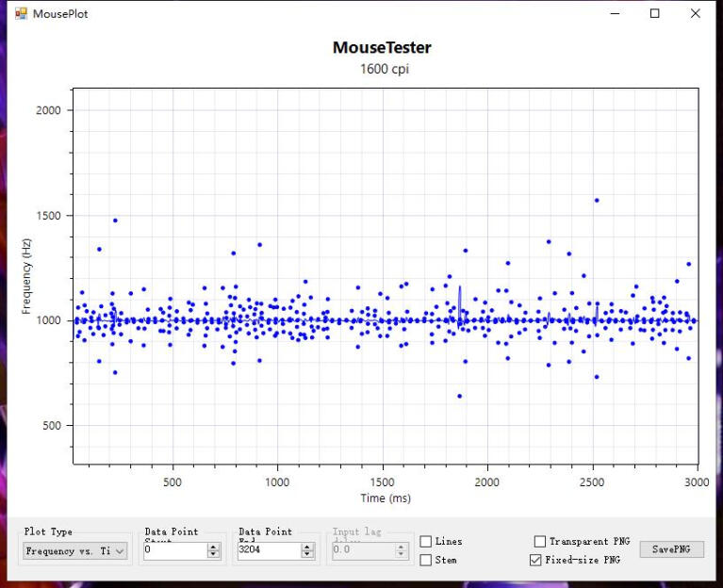This screenshot has height=588, width=723.
Task: Click the Data Point End input field
Action: [268, 551]
